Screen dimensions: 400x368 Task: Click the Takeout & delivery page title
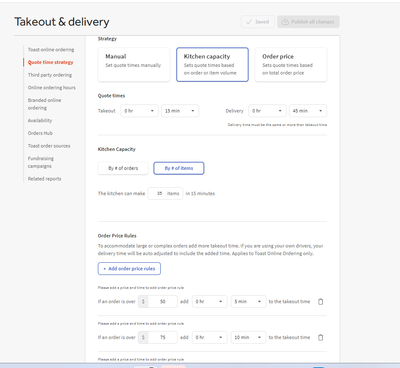click(x=62, y=22)
